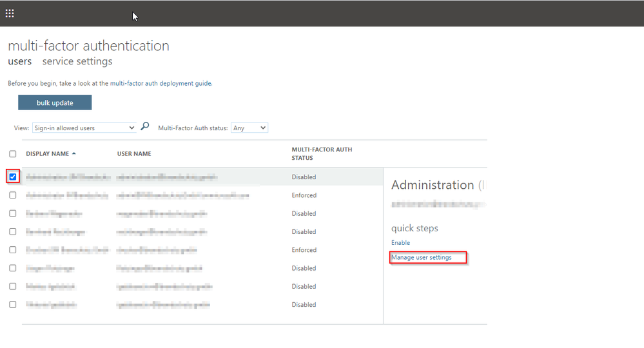This screenshot has height=348, width=644.
Task: Check the select-all users checkbox in header
Action: 13,154
